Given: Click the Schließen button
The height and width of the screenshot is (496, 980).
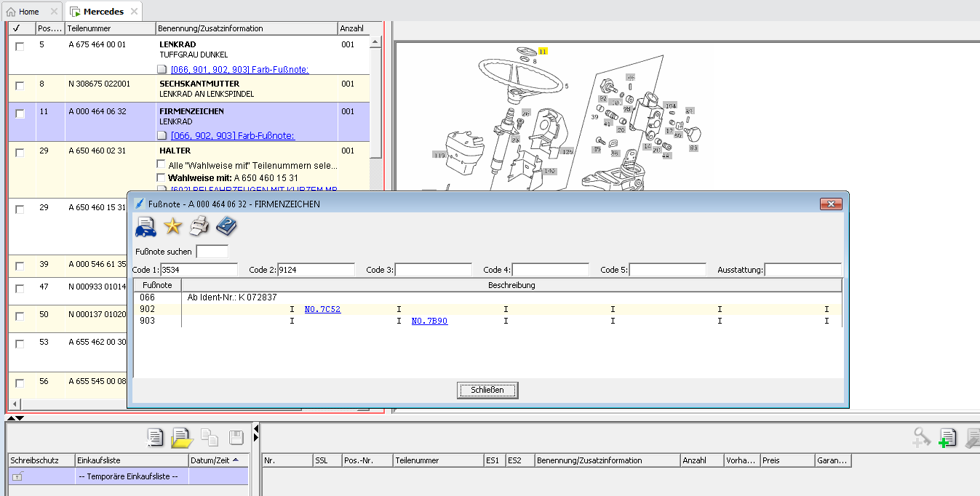Looking at the screenshot, I should (x=487, y=391).
